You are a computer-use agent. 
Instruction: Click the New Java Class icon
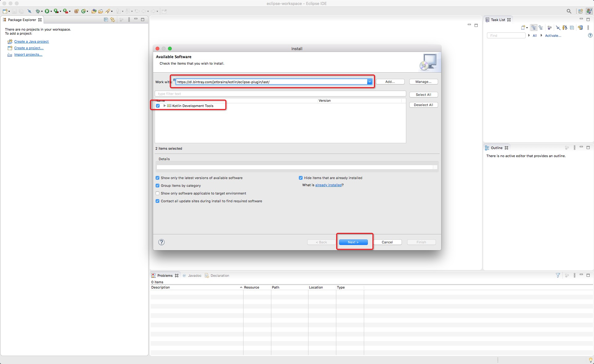pos(83,11)
